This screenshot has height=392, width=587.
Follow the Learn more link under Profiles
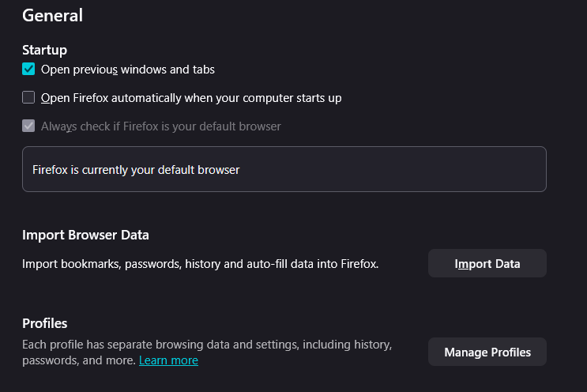click(x=168, y=360)
